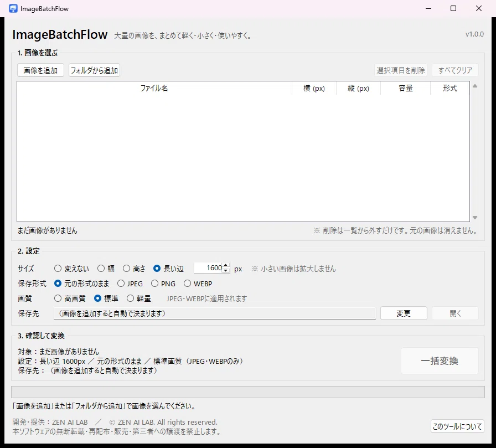Click the 保存先 path field

(215, 313)
